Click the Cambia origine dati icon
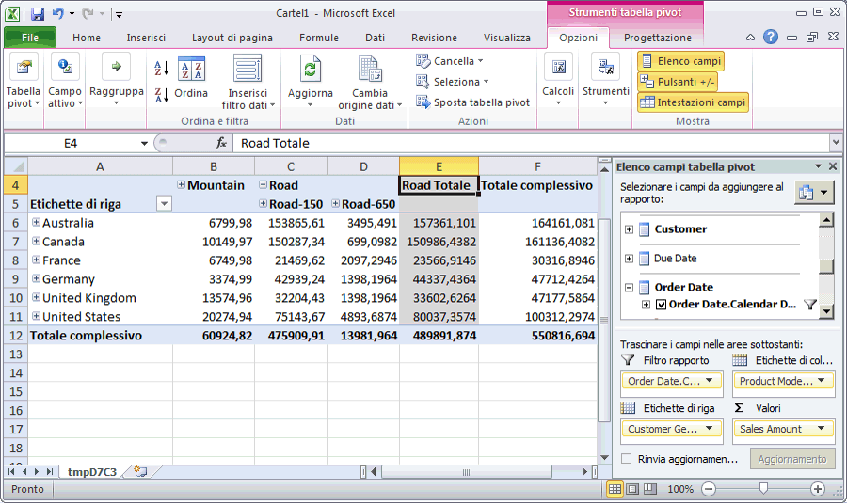This screenshot has width=847, height=504. click(370, 71)
